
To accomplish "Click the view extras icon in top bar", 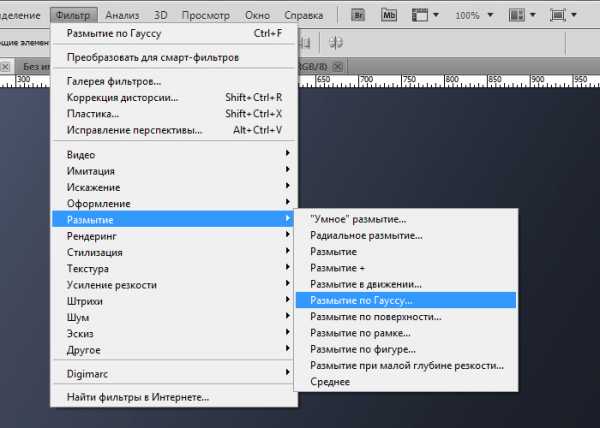I will (424, 16).
